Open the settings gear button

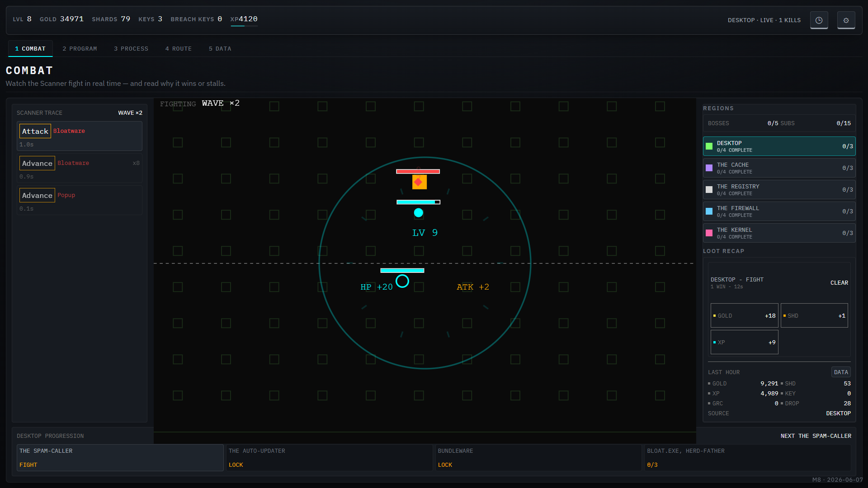click(x=846, y=20)
